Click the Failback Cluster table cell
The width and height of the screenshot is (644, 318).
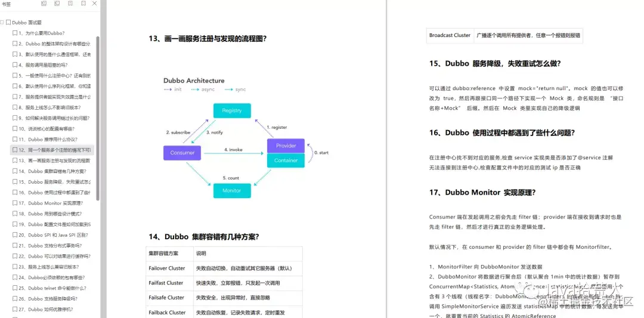169,312
